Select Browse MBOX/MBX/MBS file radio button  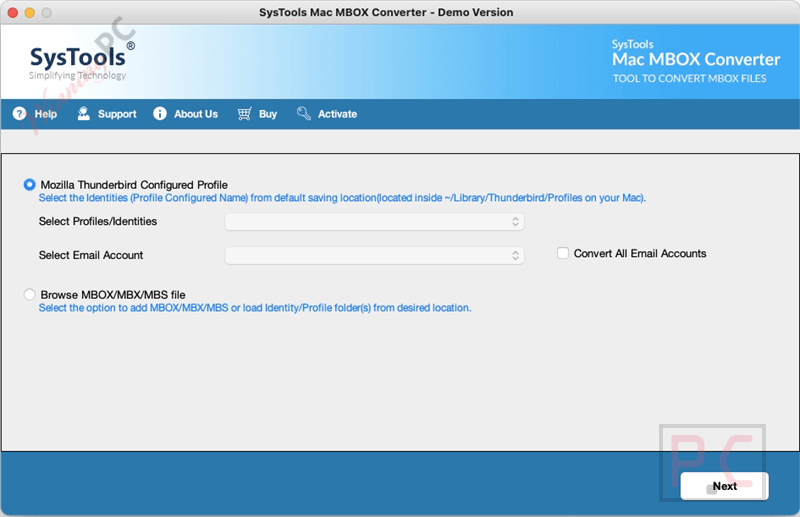point(30,294)
